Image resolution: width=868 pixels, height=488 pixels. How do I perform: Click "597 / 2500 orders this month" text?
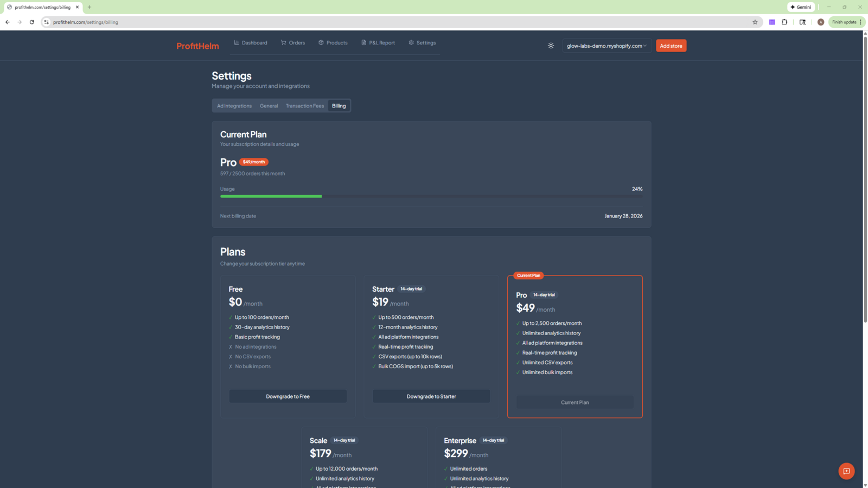tap(252, 174)
